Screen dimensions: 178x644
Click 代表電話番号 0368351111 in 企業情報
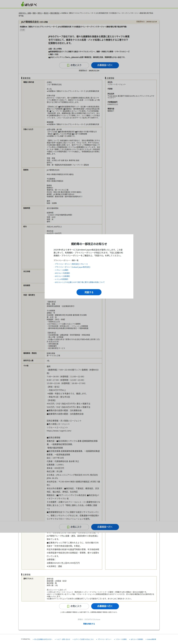(113, 105)
